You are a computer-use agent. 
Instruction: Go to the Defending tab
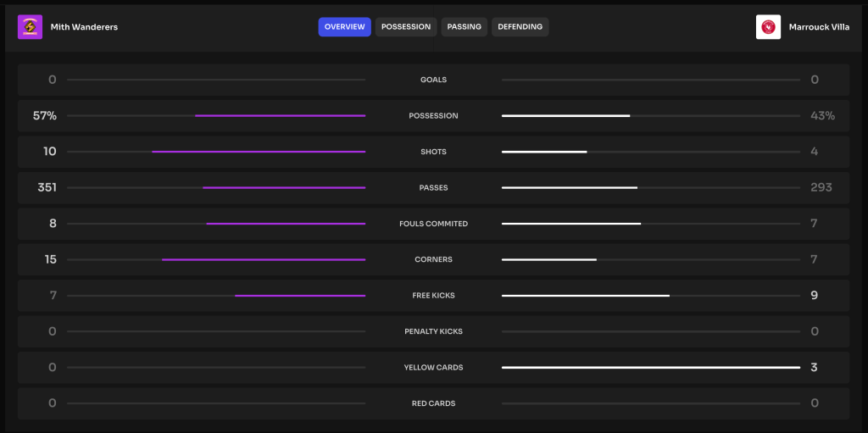click(520, 27)
